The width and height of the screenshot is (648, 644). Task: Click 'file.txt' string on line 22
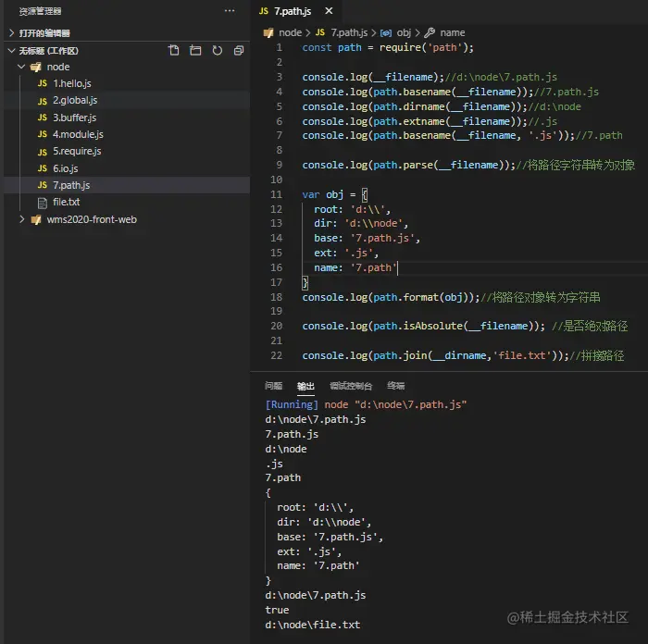coord(522,355)
